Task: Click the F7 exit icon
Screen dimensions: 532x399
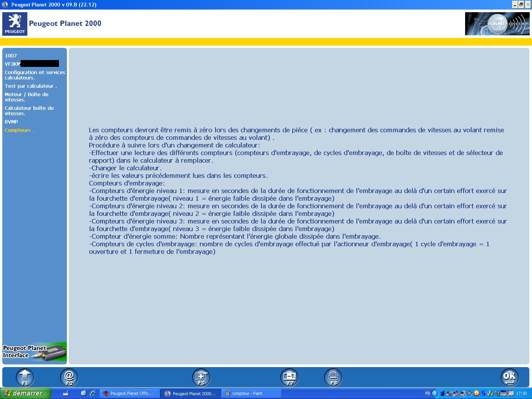Action: click(x=290, y=377)
